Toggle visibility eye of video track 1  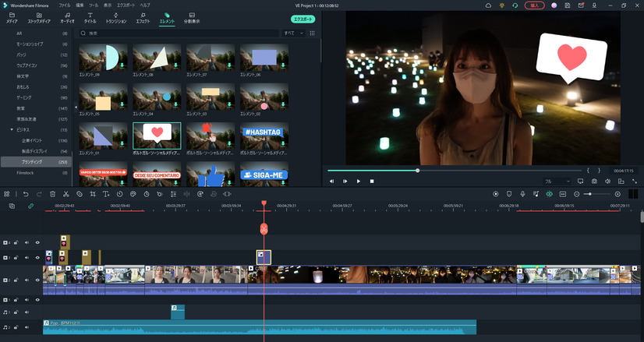pos(37,300)
